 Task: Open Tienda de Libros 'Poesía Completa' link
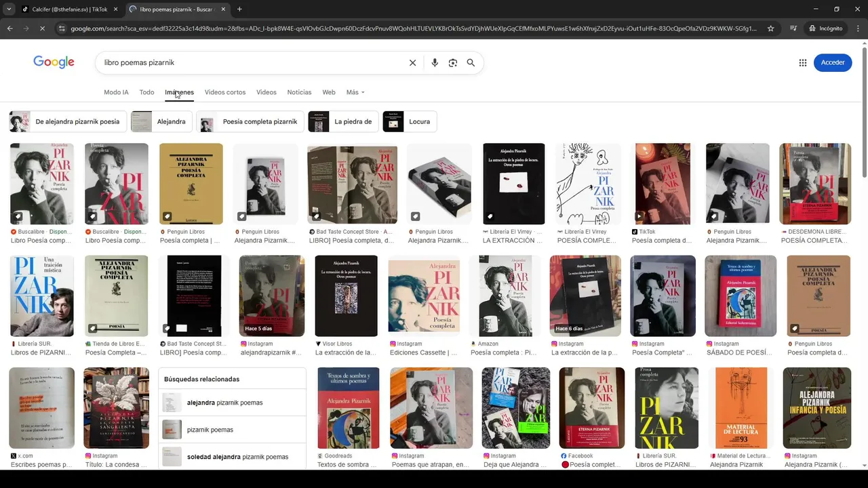115,348
